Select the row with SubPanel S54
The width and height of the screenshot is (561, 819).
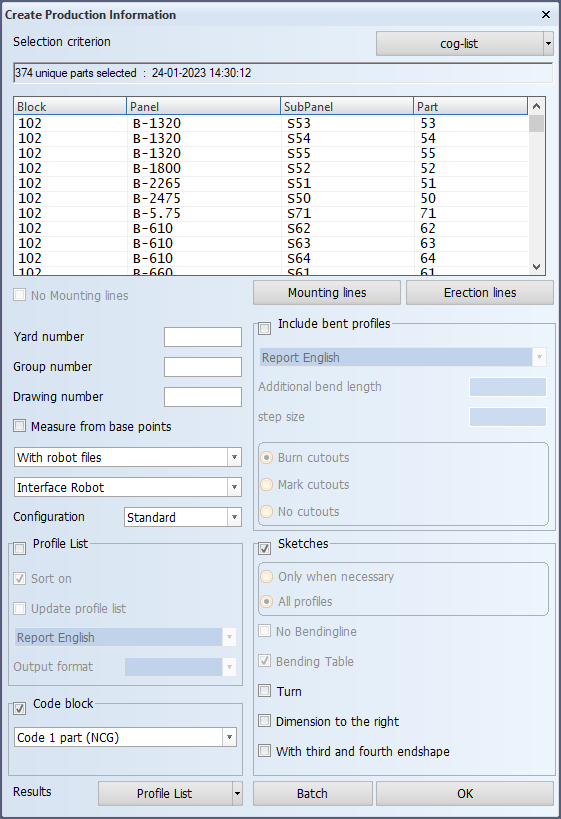[271, 138]
